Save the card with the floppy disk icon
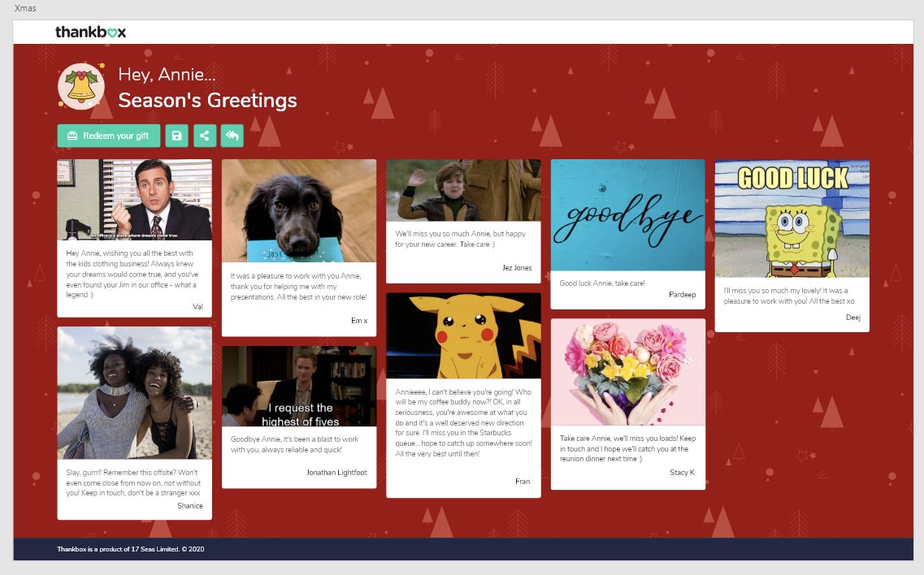The height and width of the screenshot is (575, 924). 177,136
